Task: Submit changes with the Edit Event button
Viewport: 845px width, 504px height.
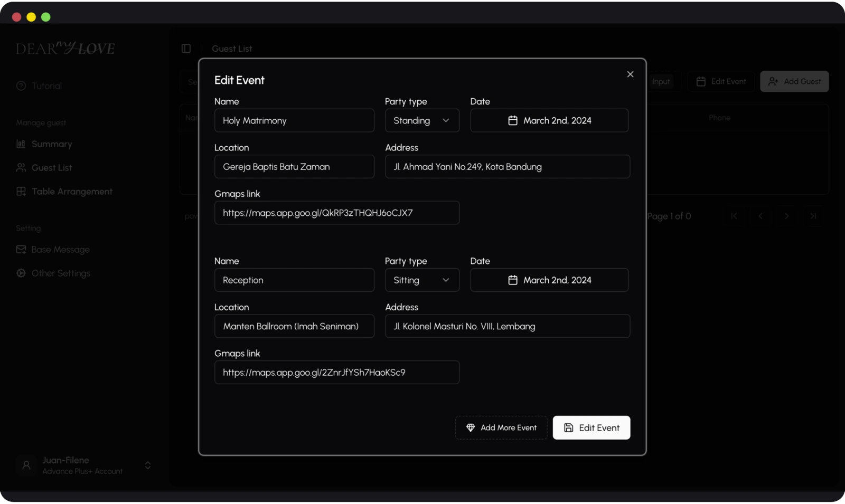Action: 591,427
